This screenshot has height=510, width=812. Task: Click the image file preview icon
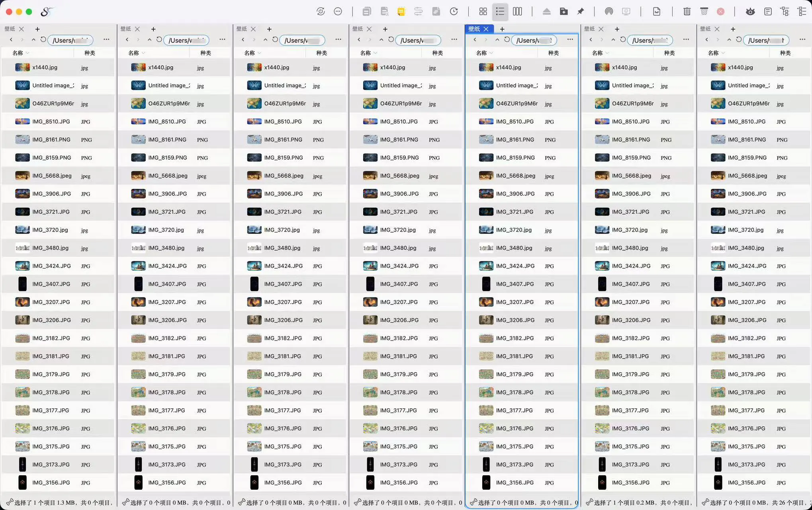pyautogui.click(x=657, y=12)
